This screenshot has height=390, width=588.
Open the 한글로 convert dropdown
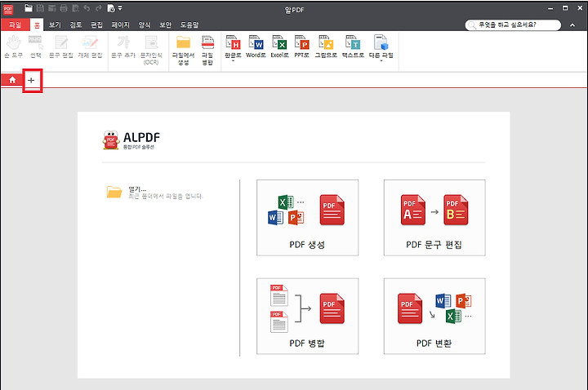(233, 48)
